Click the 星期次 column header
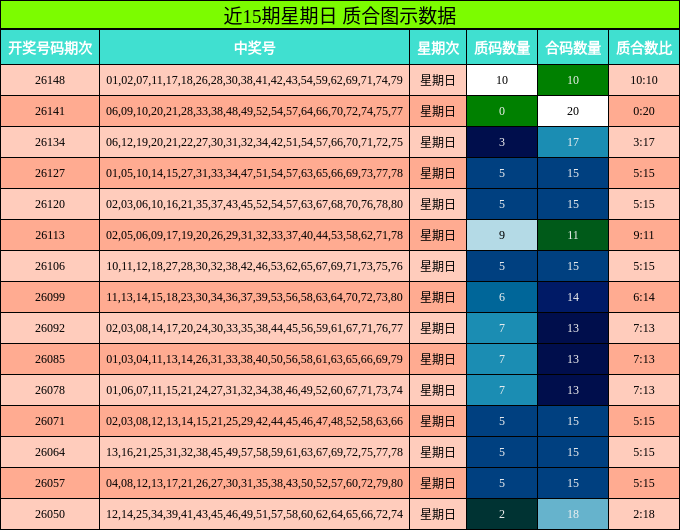Viewport: 680px width, 530px height. (x=438, y=47)
